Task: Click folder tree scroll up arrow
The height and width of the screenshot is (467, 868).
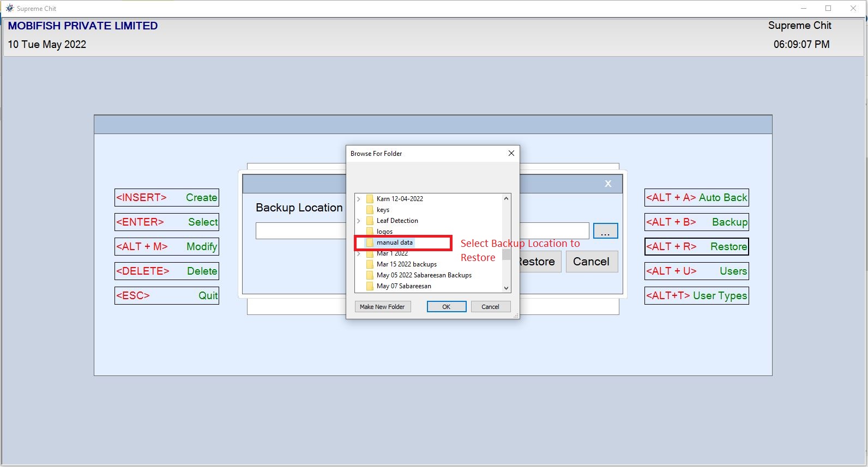Action: click(x=507, y=198)
